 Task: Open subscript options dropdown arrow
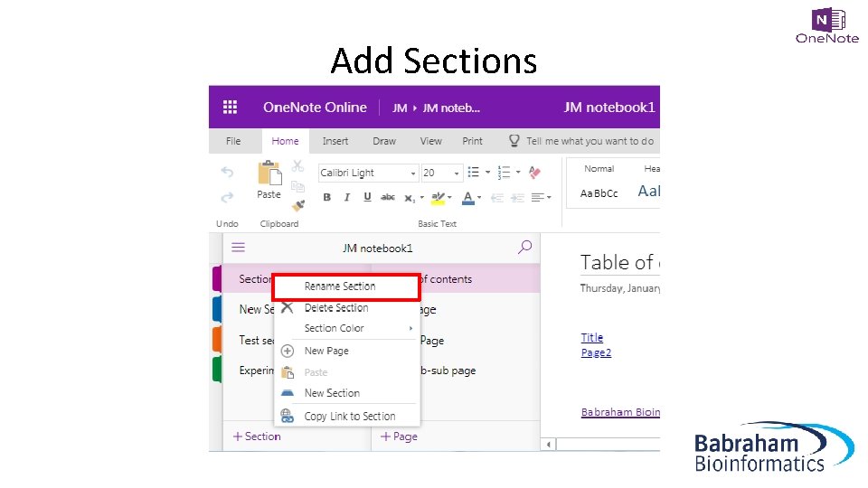[422, 197]
